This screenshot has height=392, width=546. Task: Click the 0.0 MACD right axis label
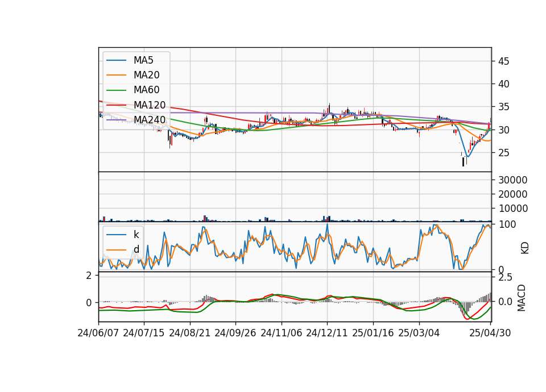pos(505,302)
